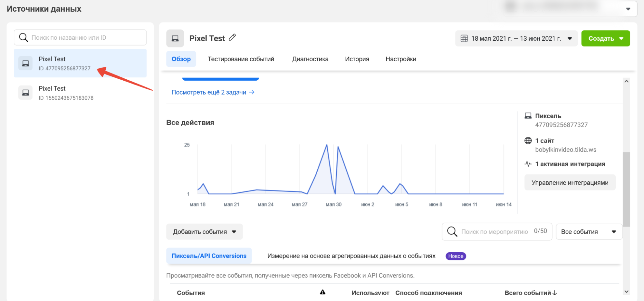Select the Пиксель/API Conversions tab
The height and width of the screenshot is (301, 644).
[x=209, y=256]
